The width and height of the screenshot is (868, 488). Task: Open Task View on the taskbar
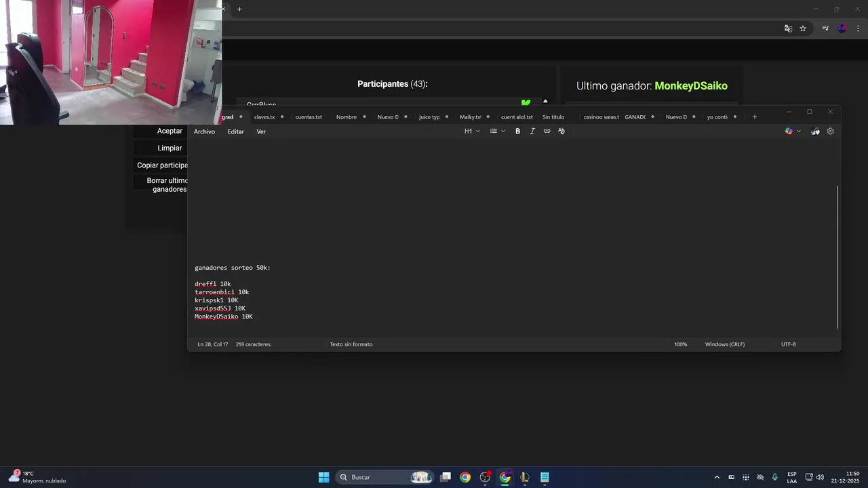coord(446,477)
